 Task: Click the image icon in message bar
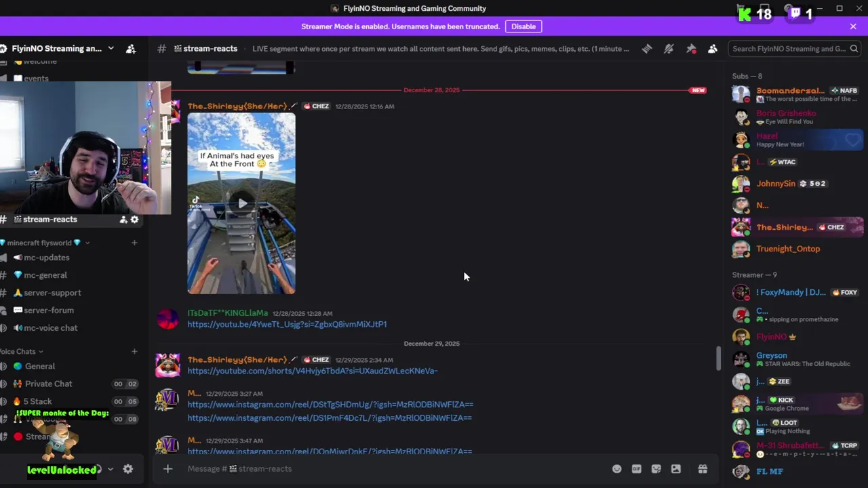[x=676, y=469]
